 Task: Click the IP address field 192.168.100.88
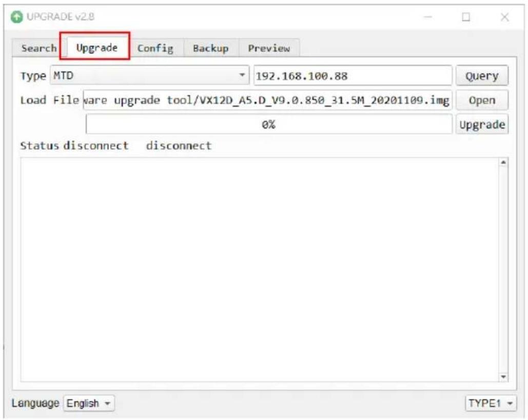[353, 75]
